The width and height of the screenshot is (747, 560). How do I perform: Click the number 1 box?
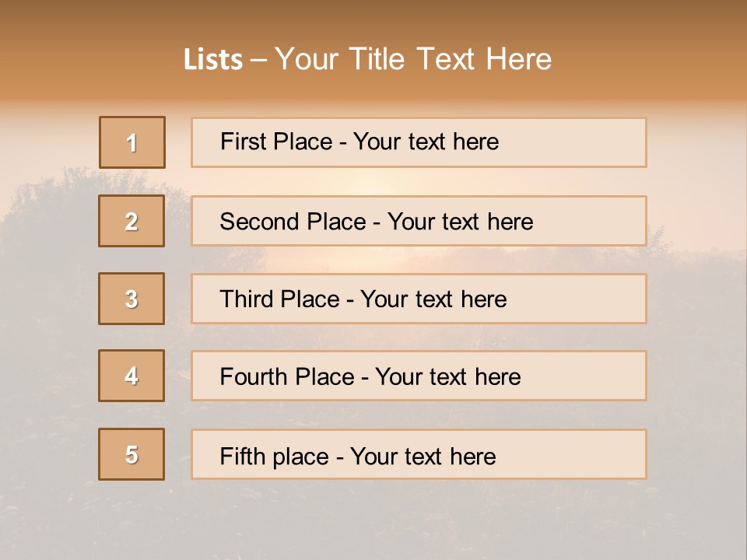(132, 142)
